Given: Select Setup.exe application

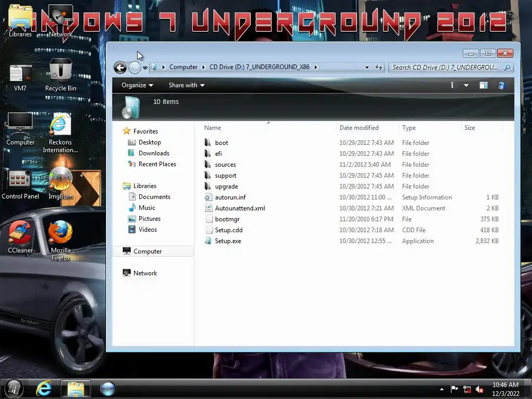Looking at the screenshot, I should [x=228, y=241].
